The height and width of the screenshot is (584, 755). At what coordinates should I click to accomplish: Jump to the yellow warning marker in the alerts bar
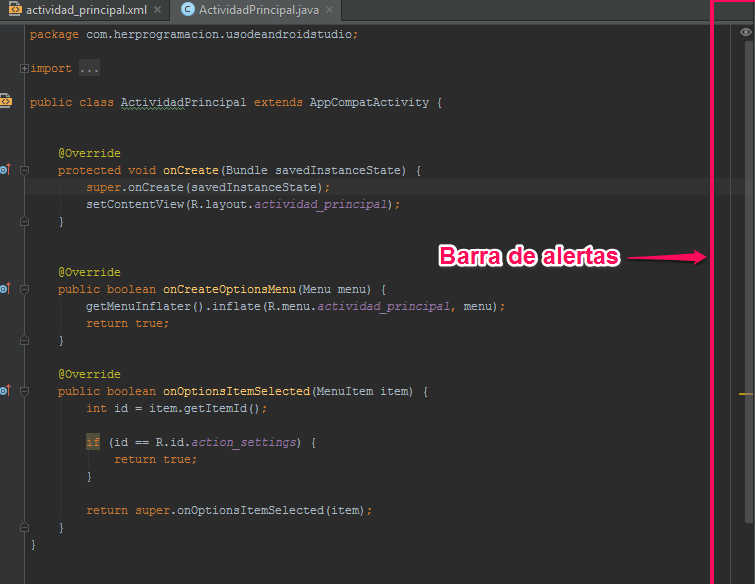tap(745, 394)
